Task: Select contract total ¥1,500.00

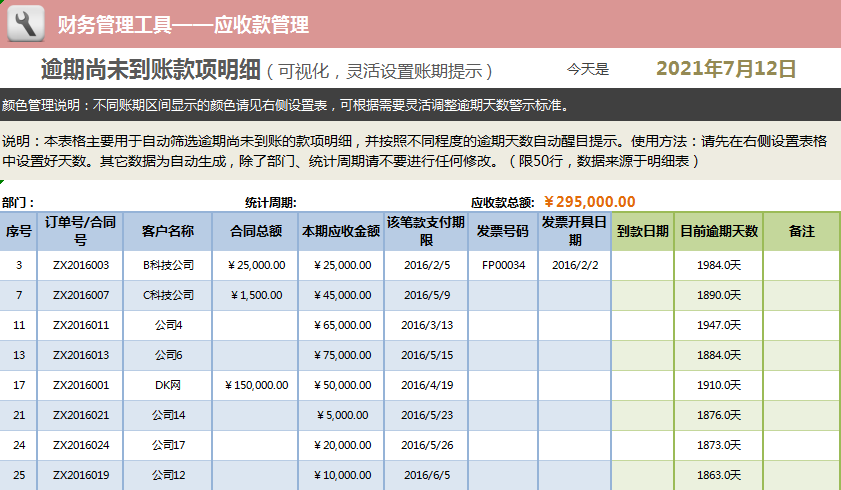Action: pyautogui.click(x=255, y=295)
